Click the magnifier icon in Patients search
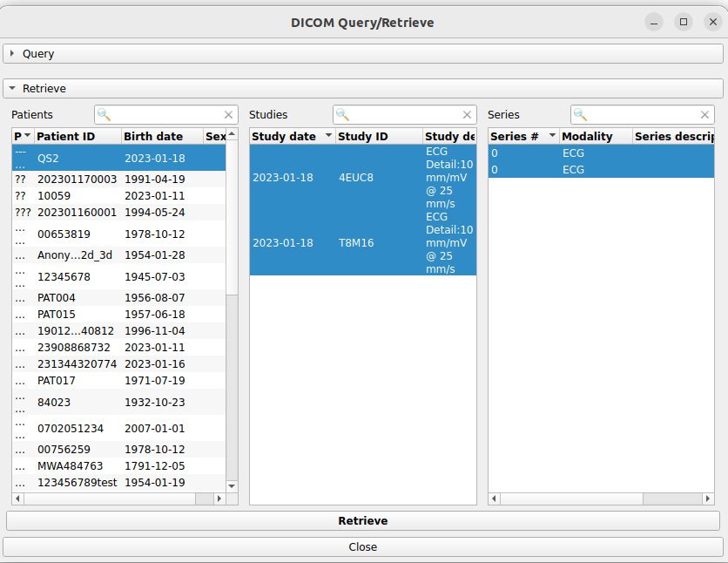The image size is (728, 563). click(104, 115)
